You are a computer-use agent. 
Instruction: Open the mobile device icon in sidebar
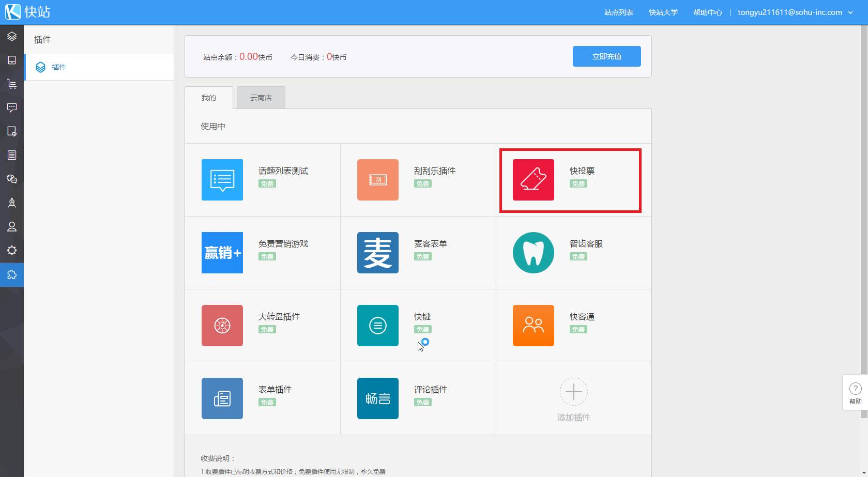(12, 60)
